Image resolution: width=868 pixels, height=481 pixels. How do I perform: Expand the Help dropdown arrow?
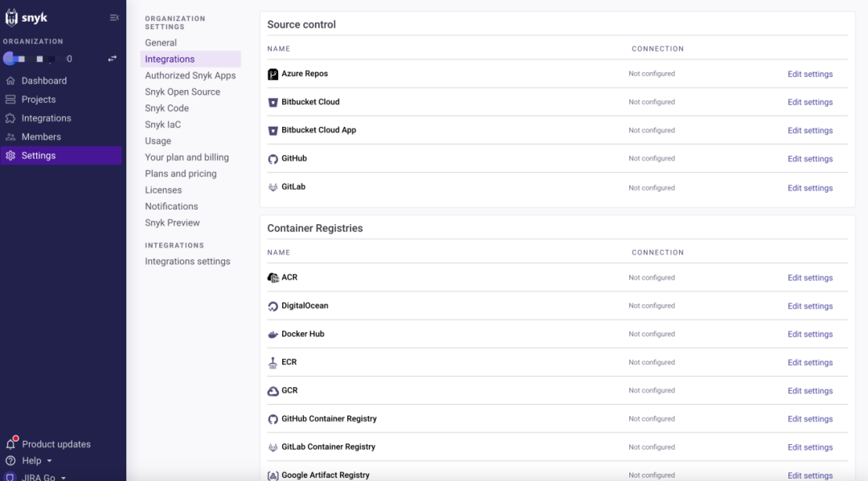pyautogui.click(x=49, y=461)
